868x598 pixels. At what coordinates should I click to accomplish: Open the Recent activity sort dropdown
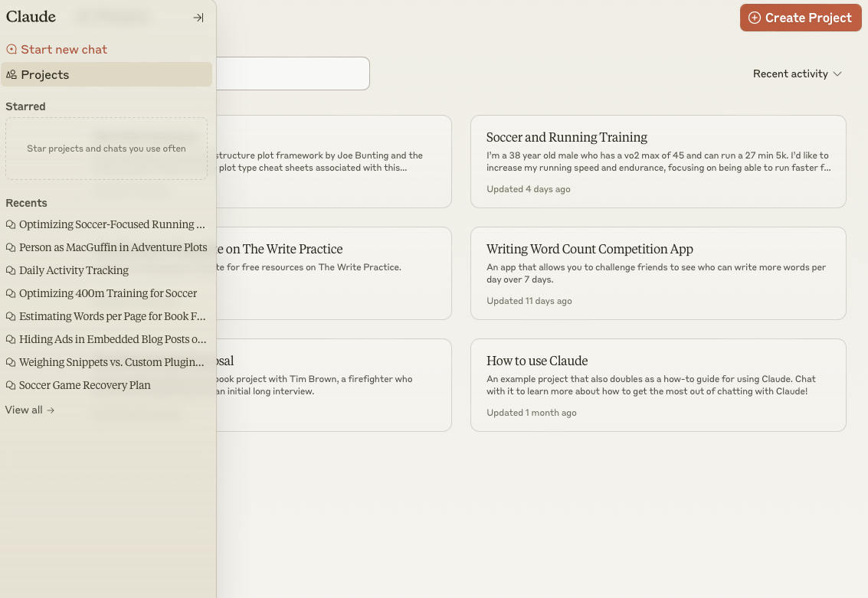798,74
